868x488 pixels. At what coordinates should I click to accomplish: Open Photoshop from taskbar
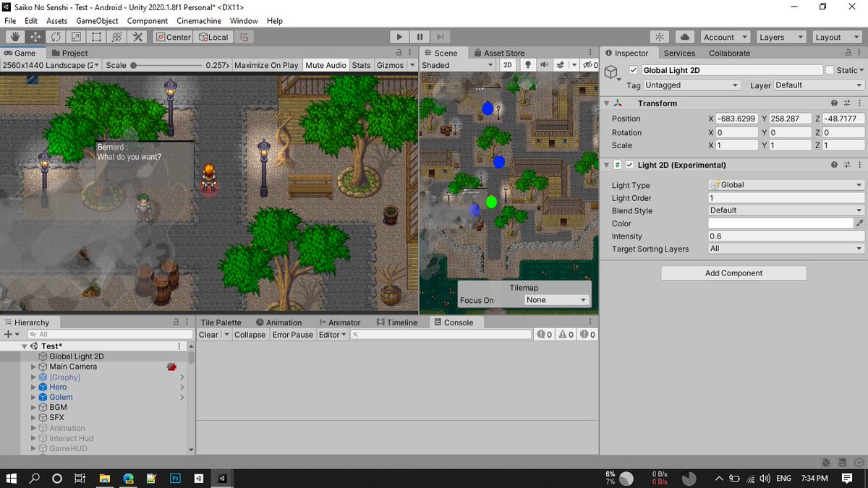174,479
